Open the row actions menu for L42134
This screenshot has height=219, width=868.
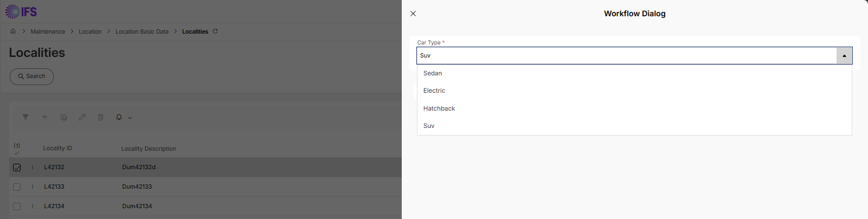pos(33,207)
